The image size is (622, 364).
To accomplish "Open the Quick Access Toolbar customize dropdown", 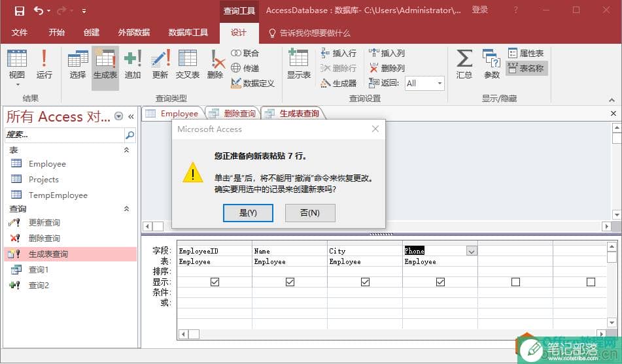I will [84, 11].
